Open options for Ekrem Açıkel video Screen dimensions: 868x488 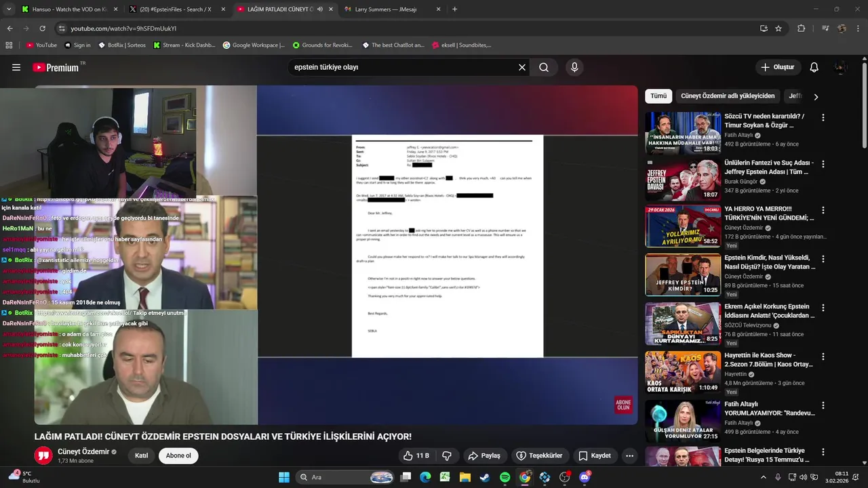tap(823, 308)
